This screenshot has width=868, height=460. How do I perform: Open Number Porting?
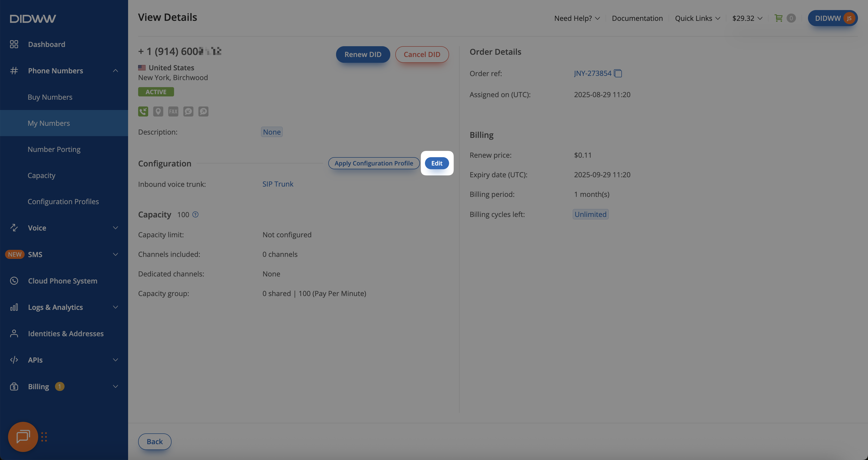point(54,149)
